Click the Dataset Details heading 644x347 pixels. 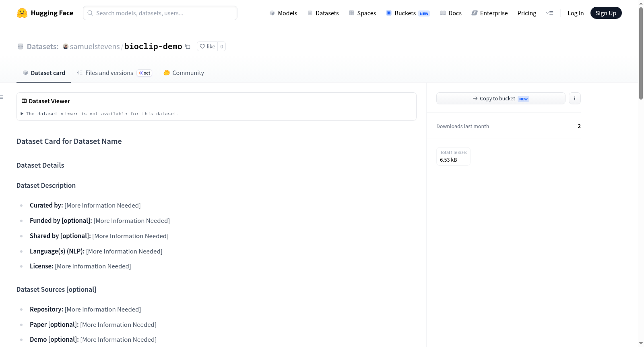[x=40, y=165]
